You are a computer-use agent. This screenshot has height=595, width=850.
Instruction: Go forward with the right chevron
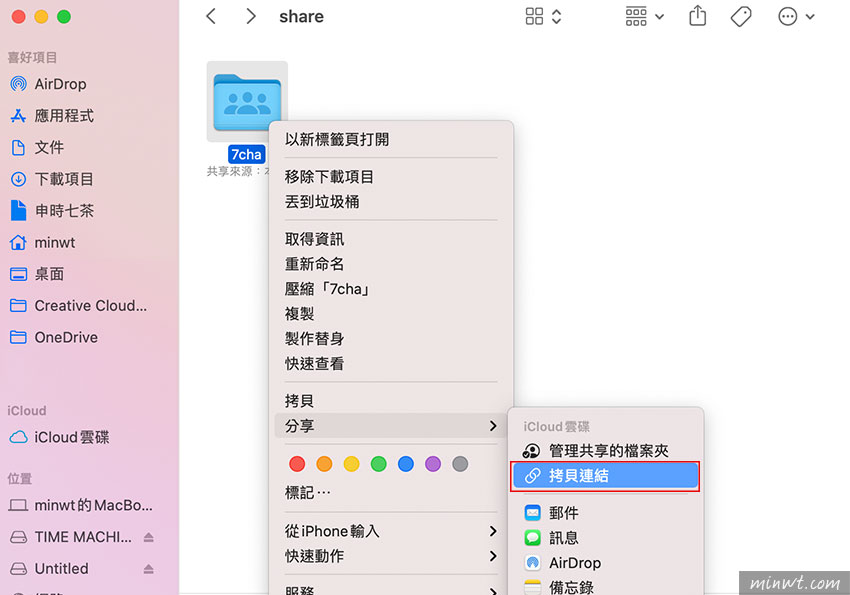pos(250,16)
